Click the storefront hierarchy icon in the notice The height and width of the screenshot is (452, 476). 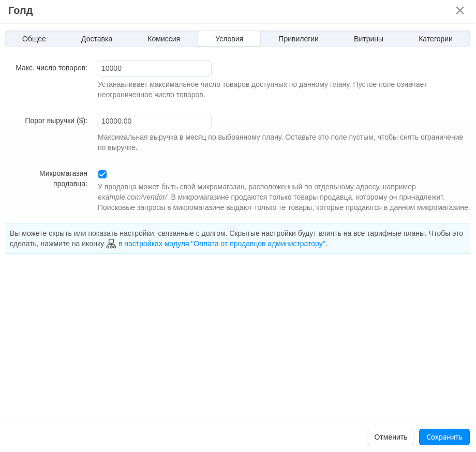pyautogui.click(x=111, y=244)
